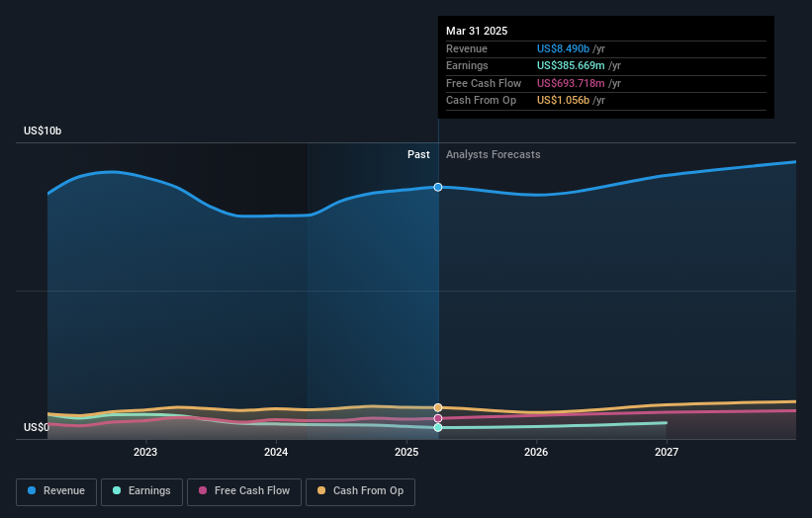The width and height of the screenshot is (812, 518).
Task: Toggle the Revenue legend series
Action: click(56, 491)
